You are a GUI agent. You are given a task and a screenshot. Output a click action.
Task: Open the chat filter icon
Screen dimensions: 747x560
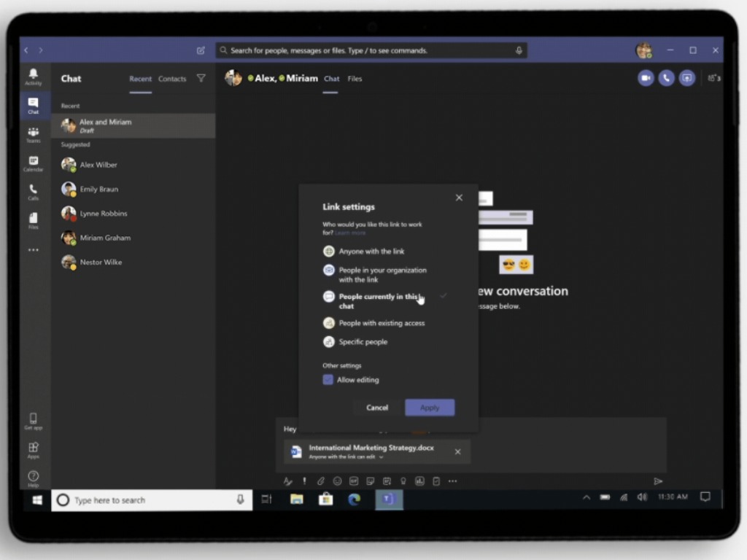[x=201, y=79]
